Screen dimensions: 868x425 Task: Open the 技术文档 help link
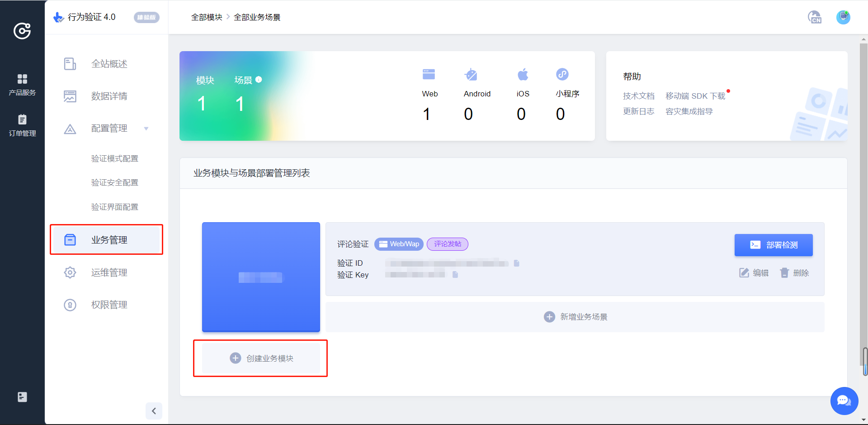pos(639,96)
